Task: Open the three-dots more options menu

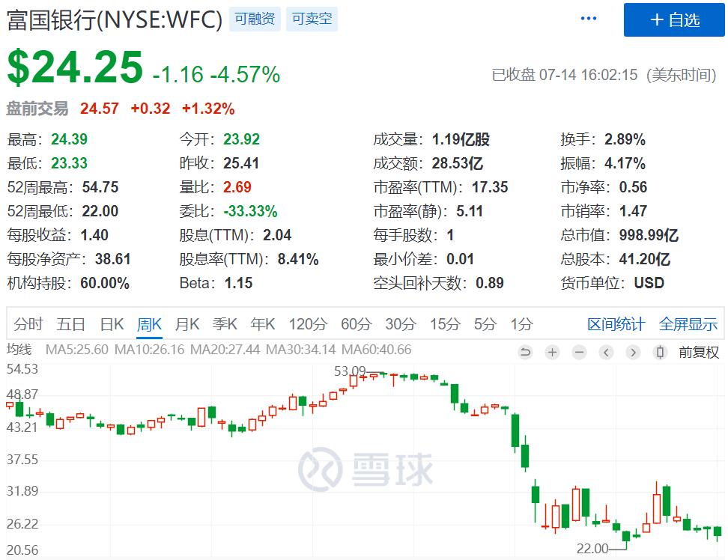Action: click(x=588, y=19)
